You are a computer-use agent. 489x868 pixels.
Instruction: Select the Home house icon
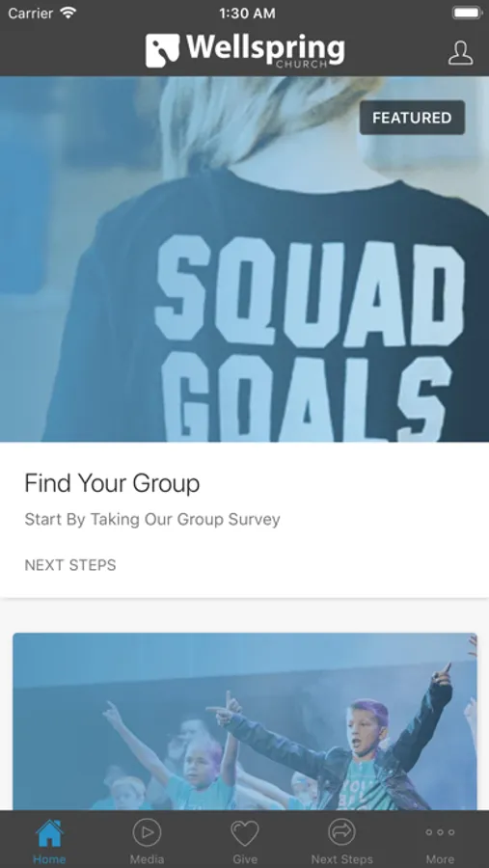(49, 833)
